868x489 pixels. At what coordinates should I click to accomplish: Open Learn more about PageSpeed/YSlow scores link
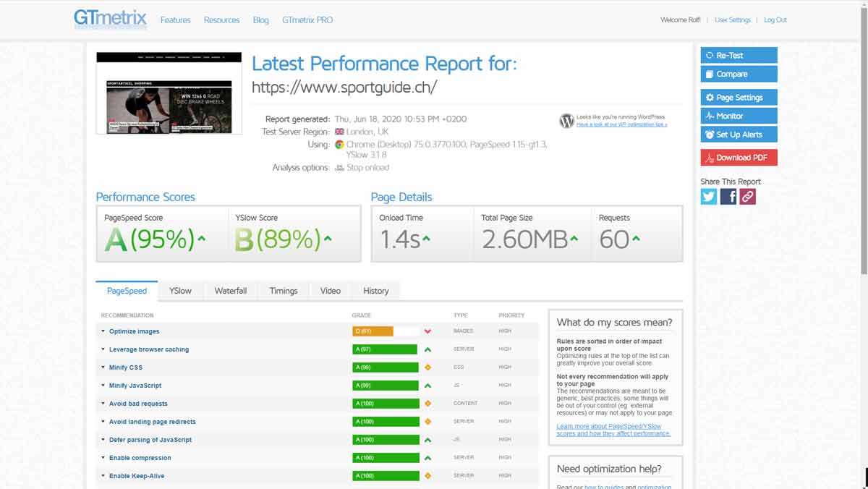[613, 430]
